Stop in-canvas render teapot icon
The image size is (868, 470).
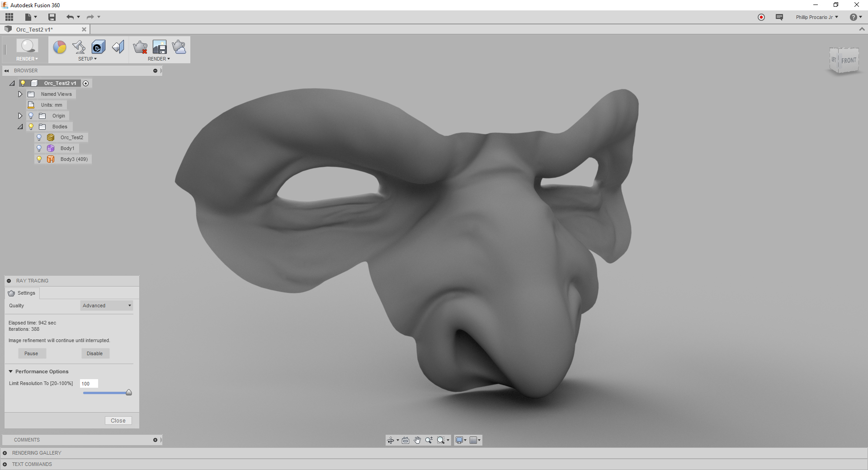[x=140, y=47]
